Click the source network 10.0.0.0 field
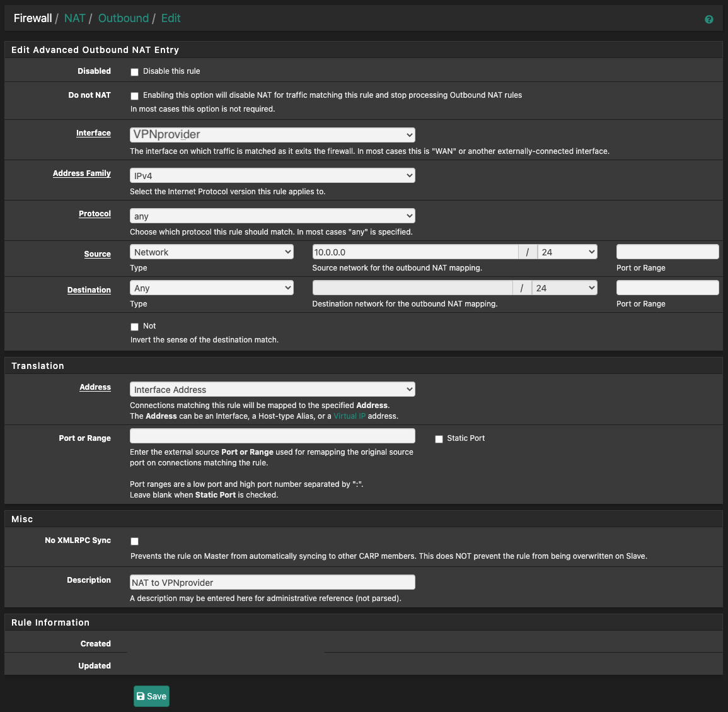Viewport: 728px width, 712px height. point(415,252)
